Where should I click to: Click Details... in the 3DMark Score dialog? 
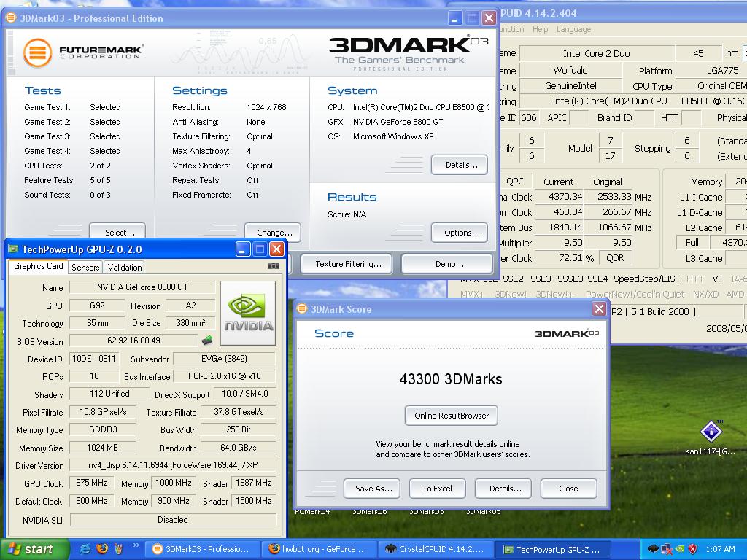tap(503, 489)
